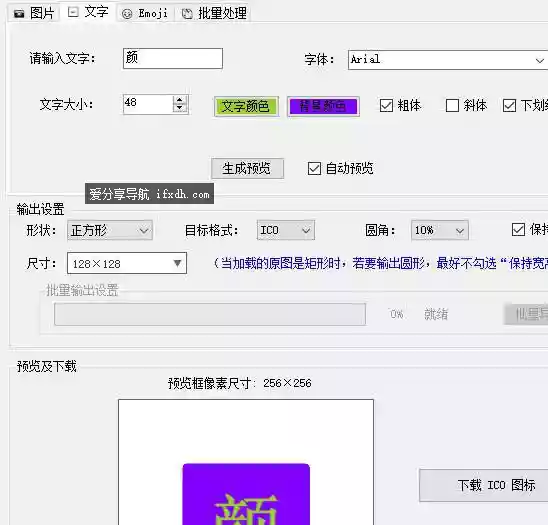Toggle the 自动预览 checkbox
The image size is (548, 525).
[x=314, y=168]
